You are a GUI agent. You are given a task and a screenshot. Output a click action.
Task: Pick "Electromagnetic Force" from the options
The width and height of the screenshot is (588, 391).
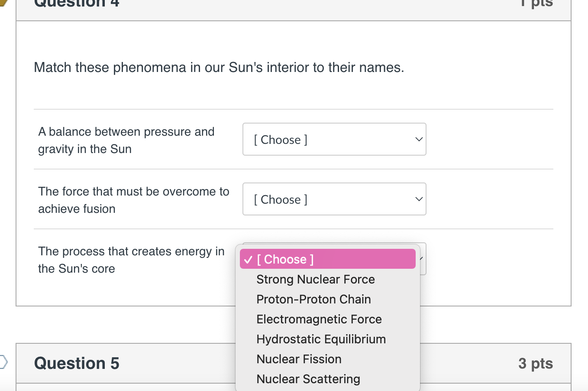coord(319,319)
